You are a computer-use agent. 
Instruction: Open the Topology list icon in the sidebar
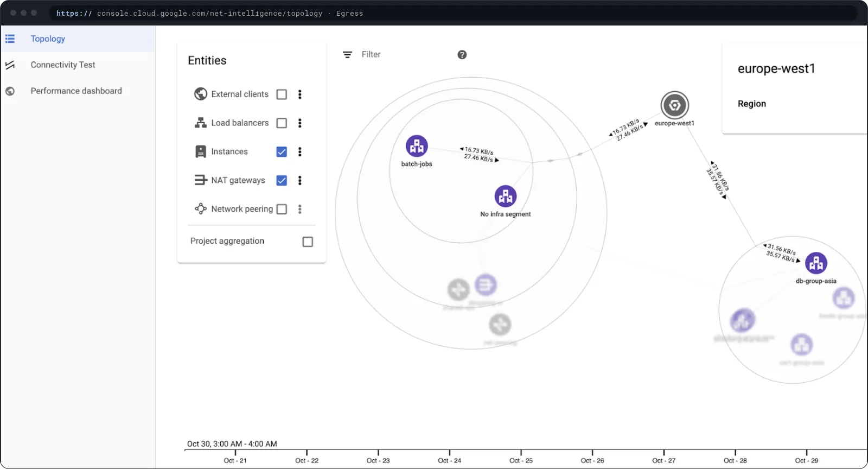coord(10,39)
